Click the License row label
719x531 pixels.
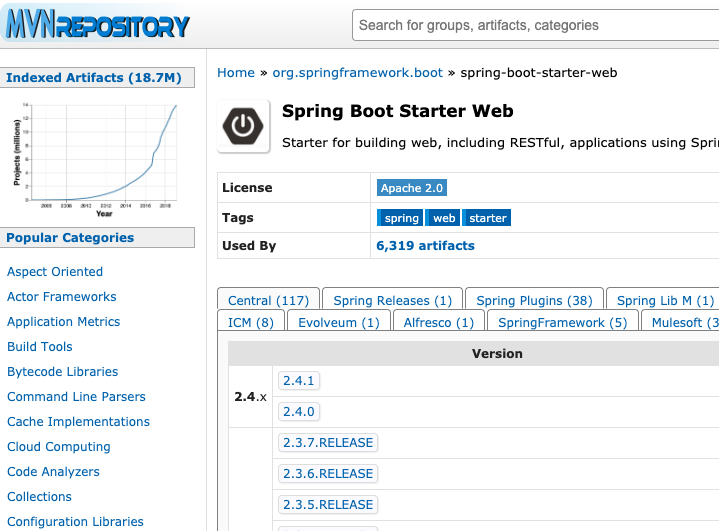click(x=247, y=188)
